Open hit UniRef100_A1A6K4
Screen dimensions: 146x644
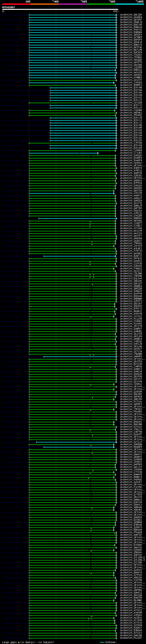coord(131,17)
